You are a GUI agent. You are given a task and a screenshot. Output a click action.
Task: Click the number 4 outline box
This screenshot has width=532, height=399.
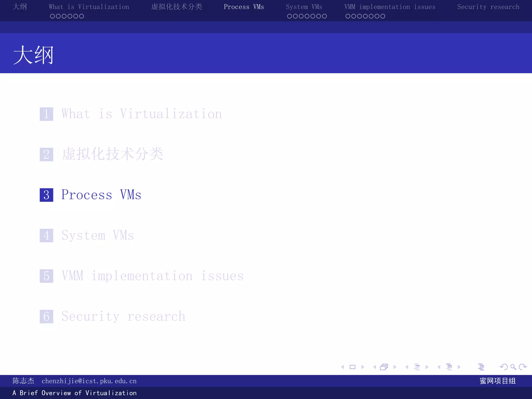pos(46,236)
